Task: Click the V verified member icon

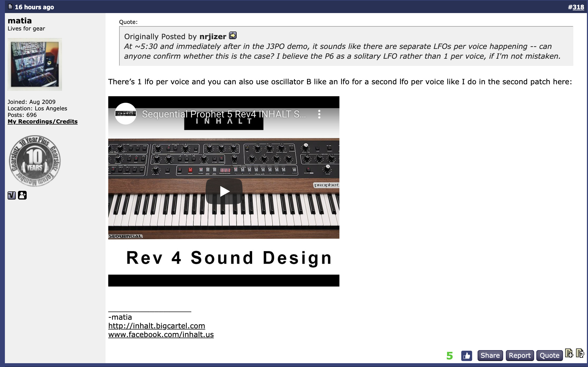Action: (12, 195)
